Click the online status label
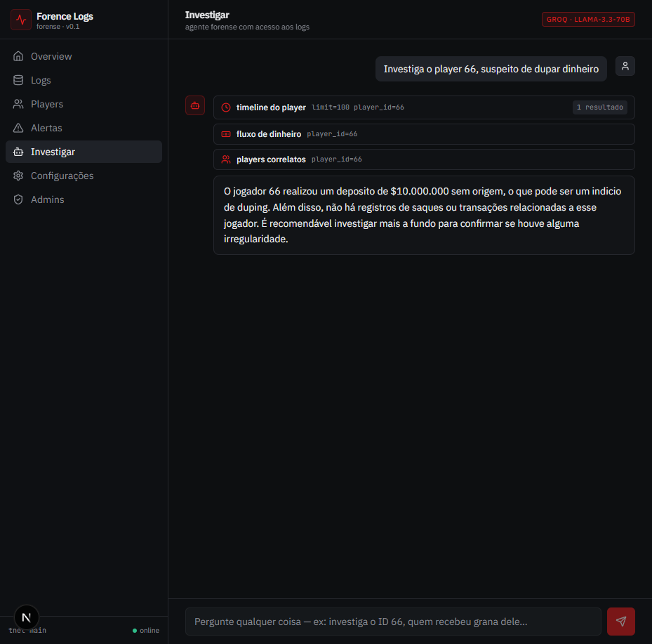Viewport: 652px width, 644px height. (x=149, y=631)
